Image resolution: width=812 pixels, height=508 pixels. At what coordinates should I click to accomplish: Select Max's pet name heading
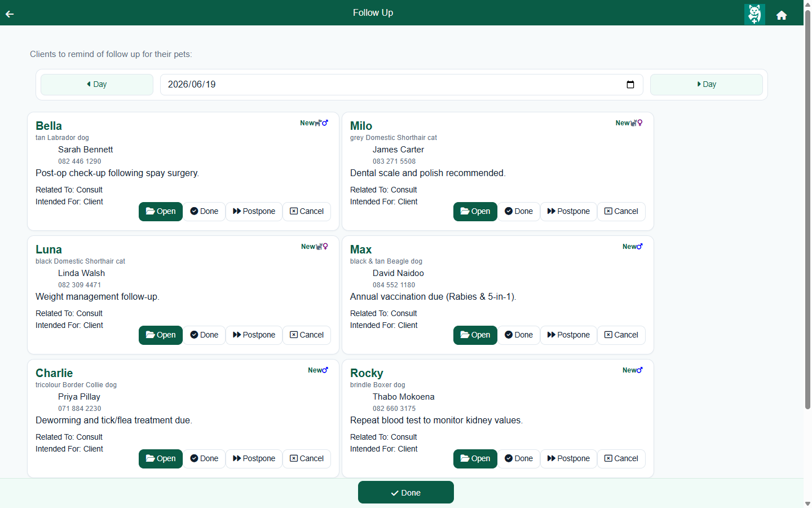pyautogui.click(x=361, y=249)
